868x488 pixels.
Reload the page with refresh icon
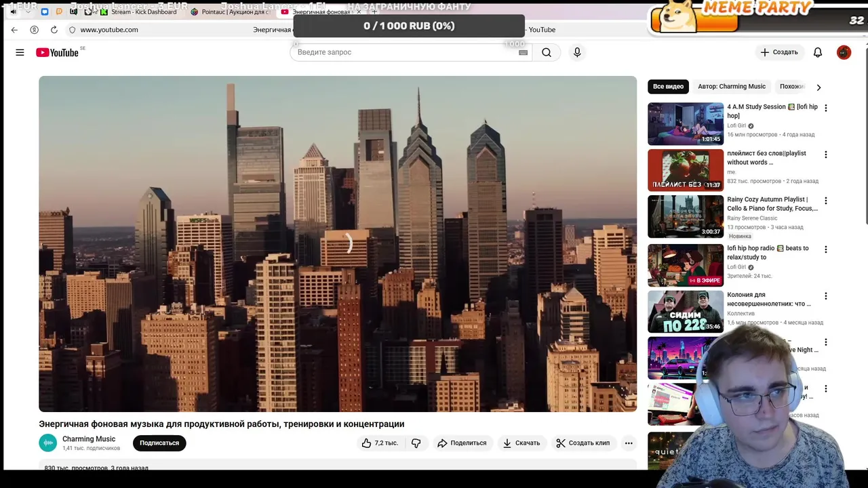coord(54,30)
